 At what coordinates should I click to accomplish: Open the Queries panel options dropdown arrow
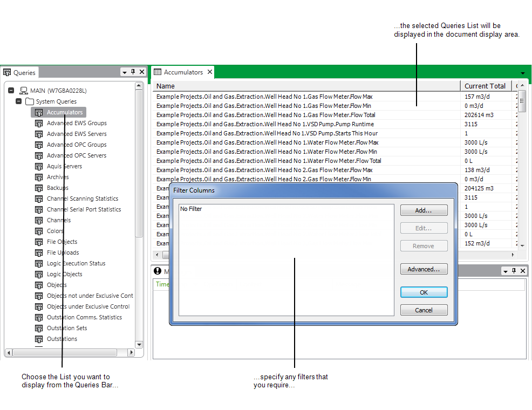(125, 72)
